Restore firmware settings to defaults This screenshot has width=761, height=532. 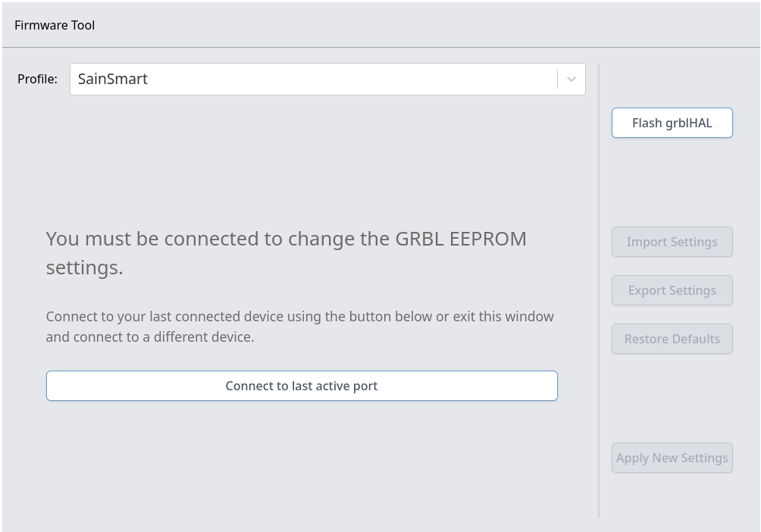coord(672,339)
